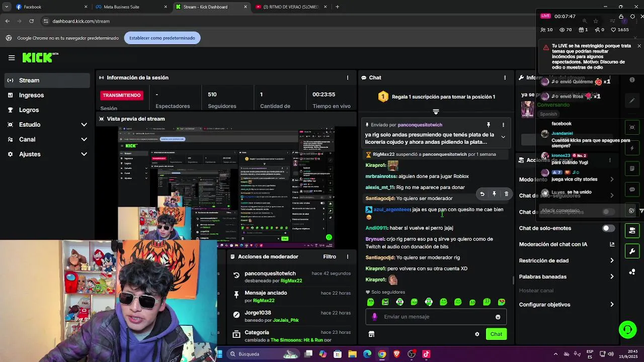Image resolution: width=644 pixels, height=362 pixels.
Task: Open chat settings gear
Action: [x=477, y=334]
